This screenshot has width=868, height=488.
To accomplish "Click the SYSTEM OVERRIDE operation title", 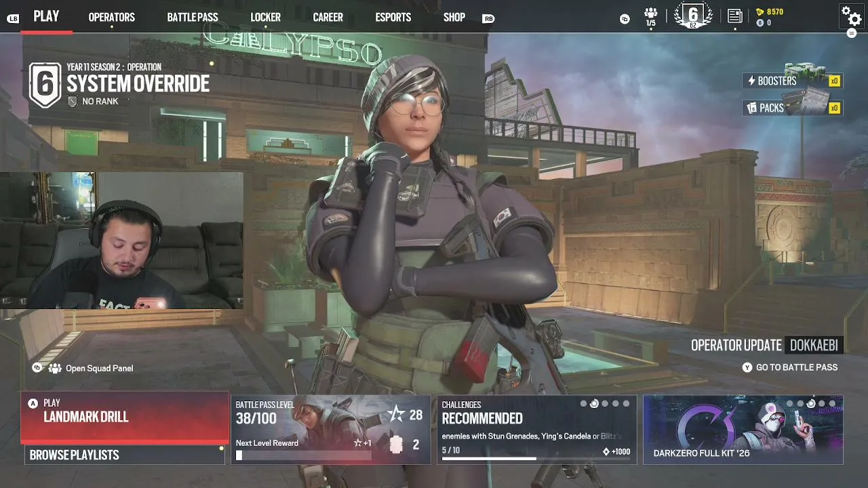I will coord(138,84).
